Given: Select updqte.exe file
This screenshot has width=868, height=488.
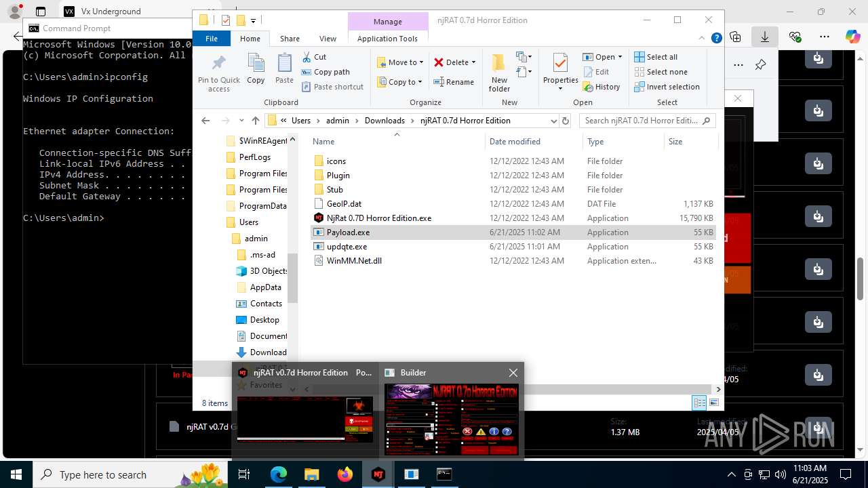Looking at the screenshot, I should tap(513, 247).
